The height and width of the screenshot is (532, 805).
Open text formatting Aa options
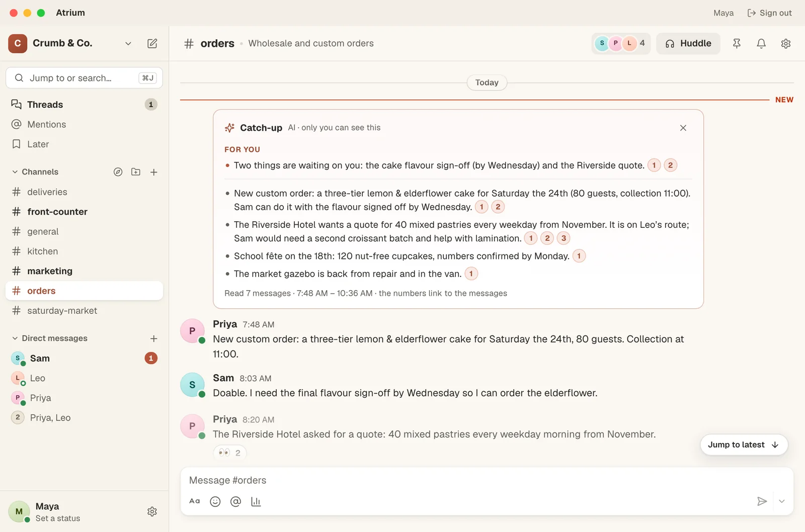click(x=195, y=501)
